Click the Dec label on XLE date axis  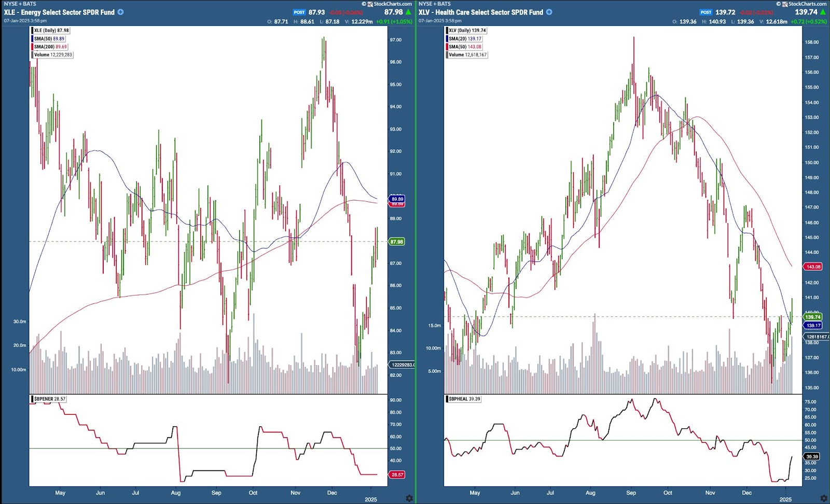pyautogui.click(x=332, y=493)
